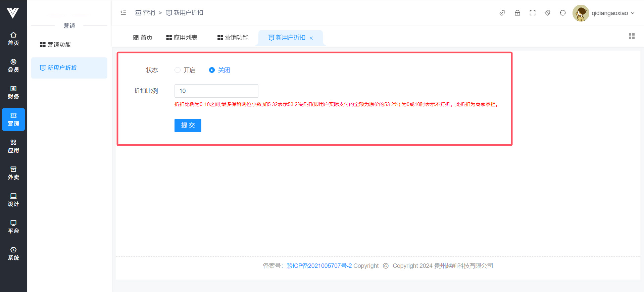Image resolution: width=644 pixels, height=292 pixels.
Task: Open the 黔ICP备2021005707号-2 link
Action: 319,266
